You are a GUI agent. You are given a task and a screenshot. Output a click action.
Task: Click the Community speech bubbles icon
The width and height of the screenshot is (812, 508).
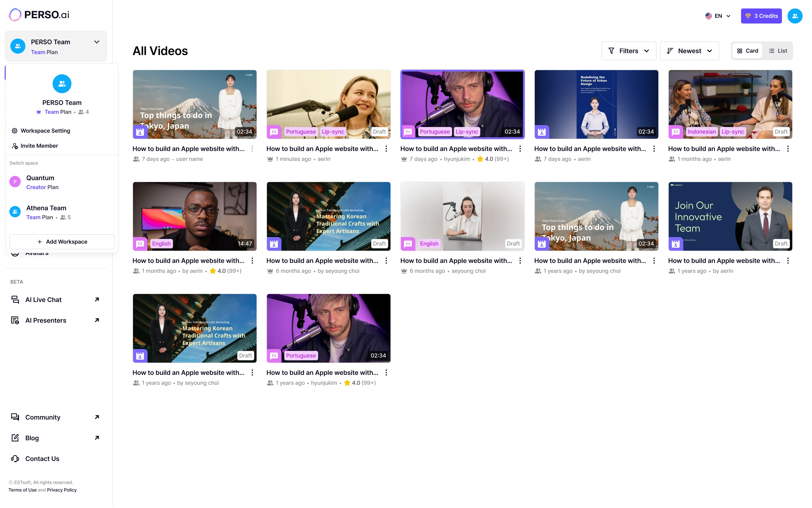point(15,417)
